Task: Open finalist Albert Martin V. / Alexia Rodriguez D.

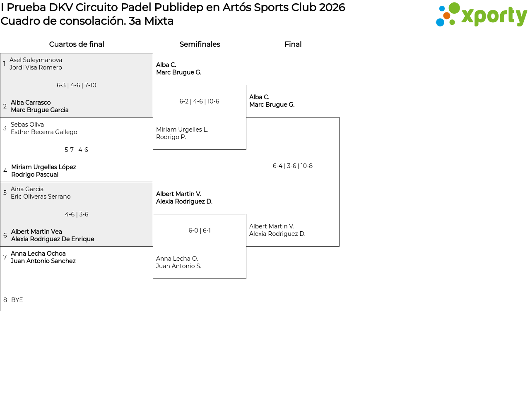Action: (277, 230)
